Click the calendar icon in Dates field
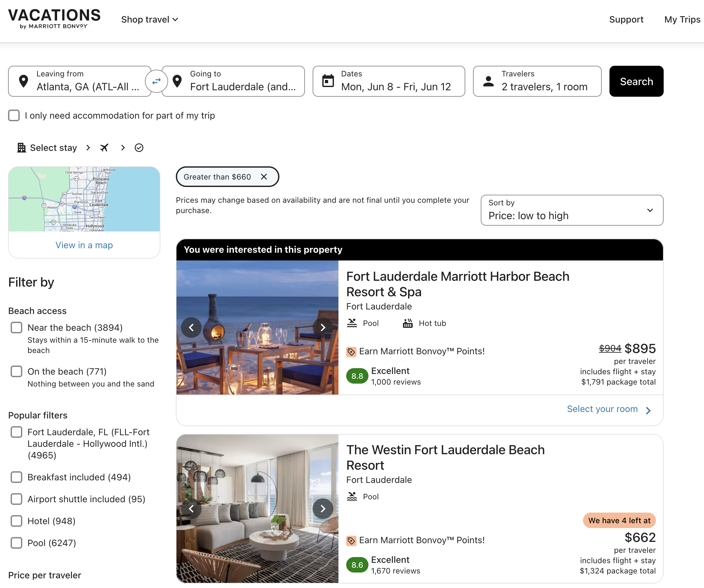The image size is (704, 588). pos(328,81)
